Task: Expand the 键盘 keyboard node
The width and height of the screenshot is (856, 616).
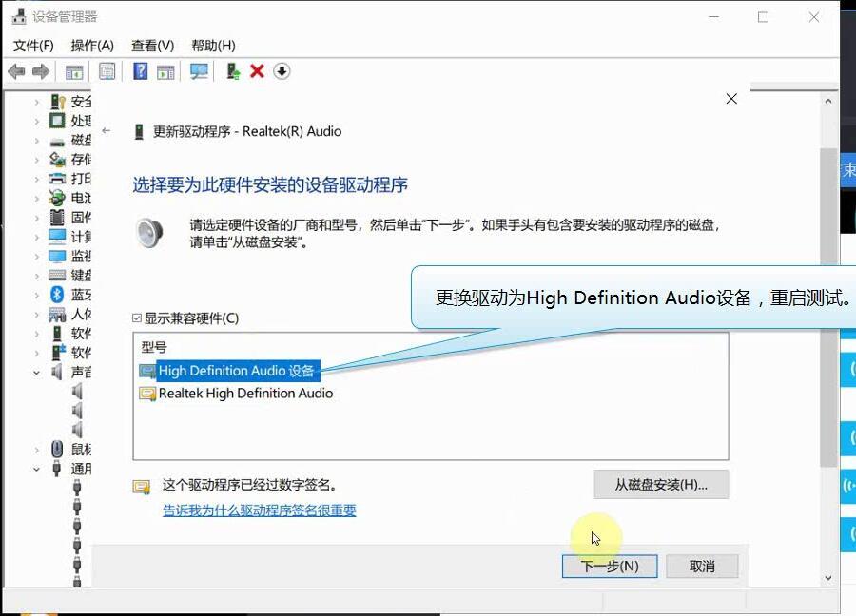Action: (36, 276)
